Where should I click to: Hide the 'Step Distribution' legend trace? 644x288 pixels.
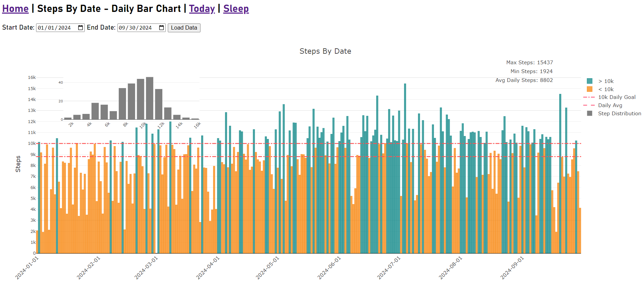click(619, 114)
